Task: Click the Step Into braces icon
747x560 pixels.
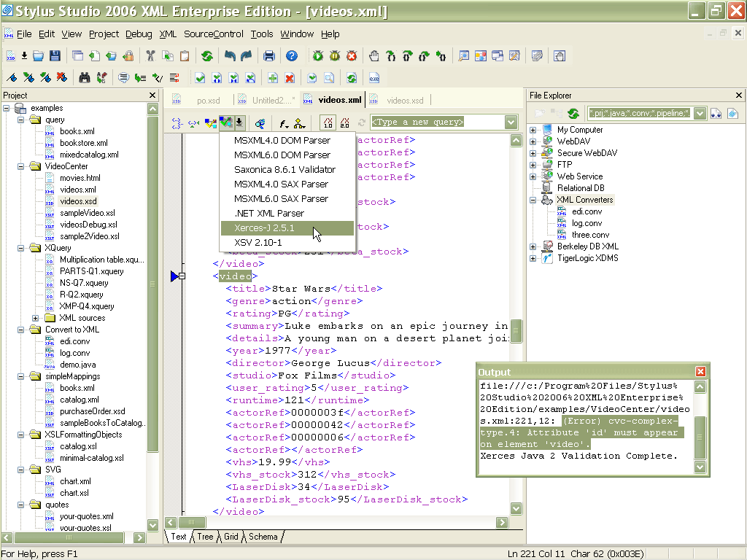Action: click(391, 55)
